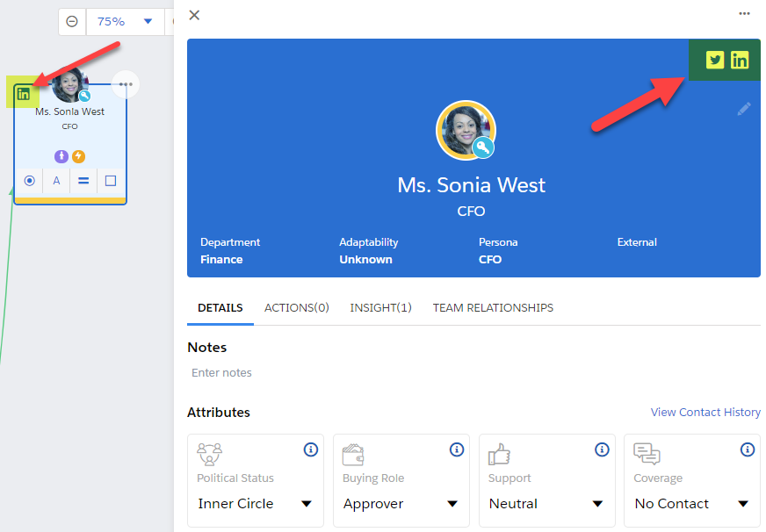The height and width of the screenshot is (532, 766).
Task: Switch to the INSIGHT(1) tab
Action: pos(380,308)
